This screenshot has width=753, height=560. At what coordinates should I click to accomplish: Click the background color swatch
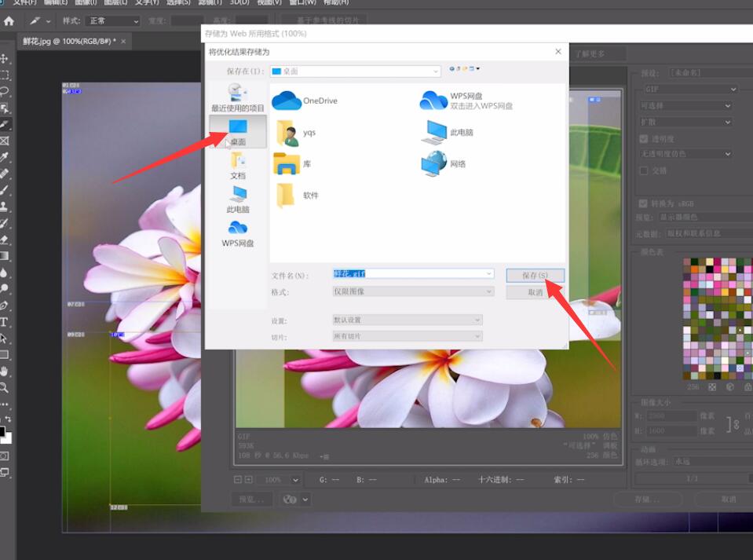coord(7,438)
